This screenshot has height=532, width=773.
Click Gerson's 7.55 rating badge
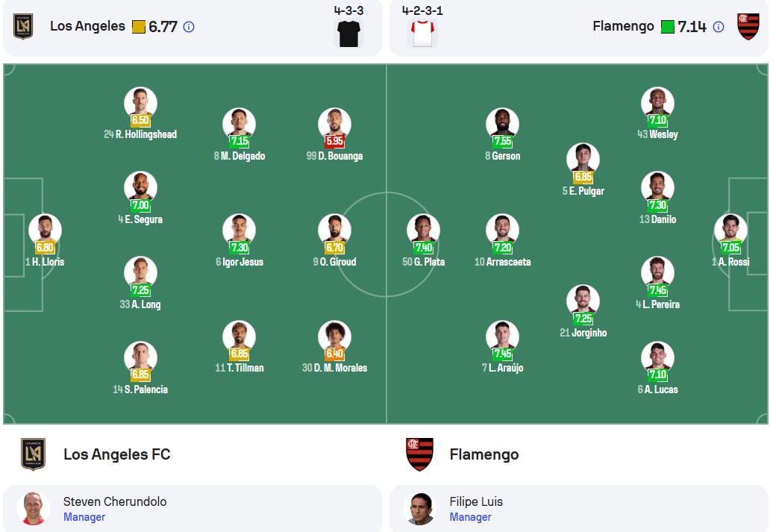[502, 141]
